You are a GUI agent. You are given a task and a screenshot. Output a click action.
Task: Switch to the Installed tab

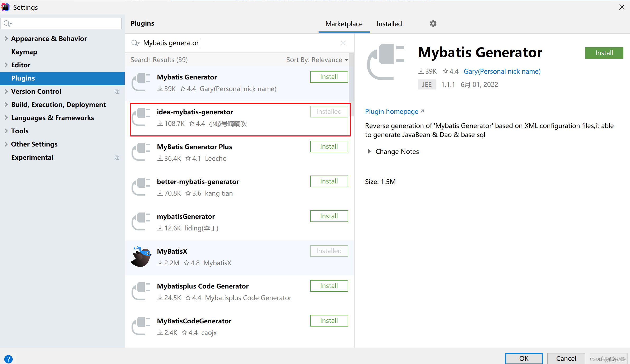[389, 24]
